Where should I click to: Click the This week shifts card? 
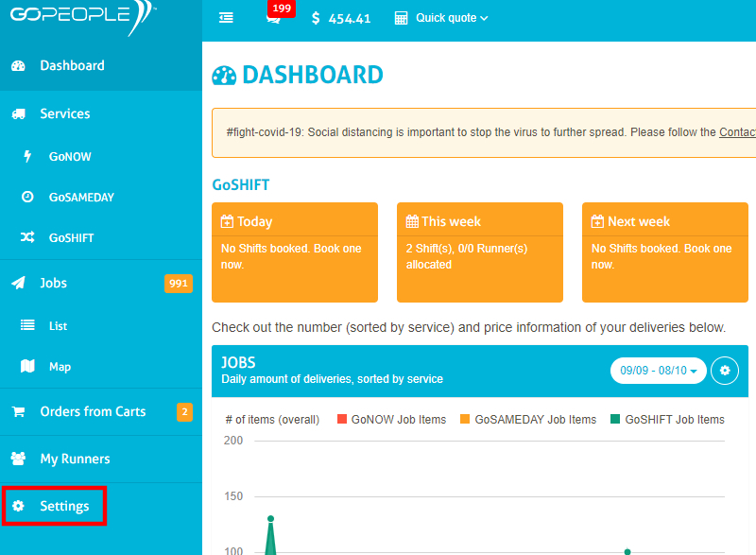[x=480, y=252]
